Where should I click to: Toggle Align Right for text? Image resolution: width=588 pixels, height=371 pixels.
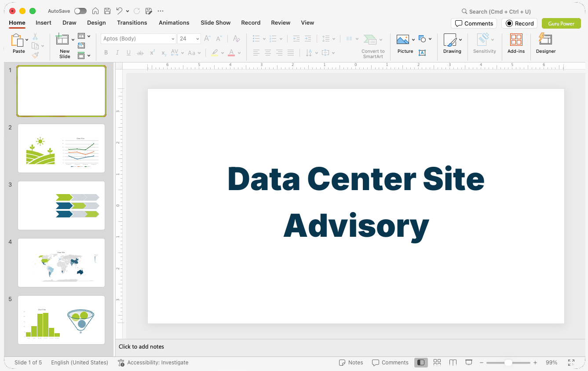[279, 53]
